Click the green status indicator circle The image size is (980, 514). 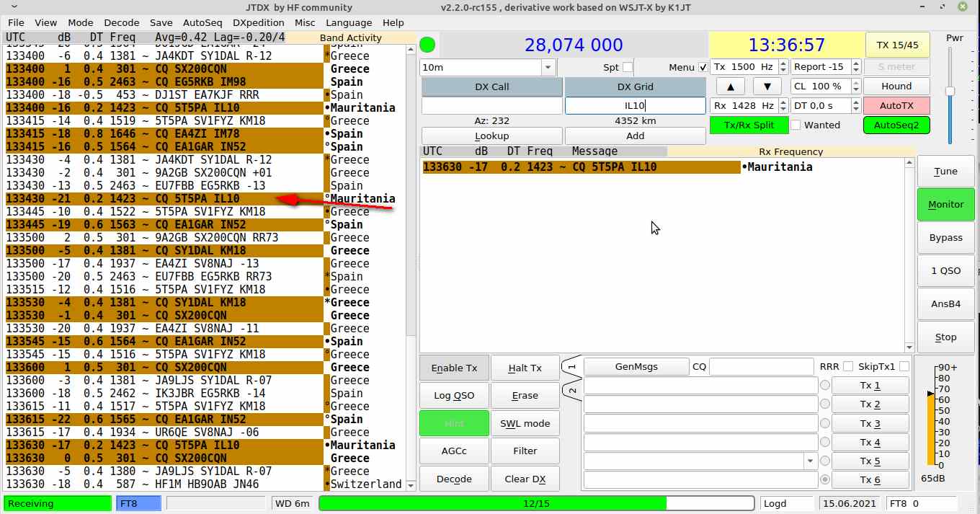click(427, 45)
